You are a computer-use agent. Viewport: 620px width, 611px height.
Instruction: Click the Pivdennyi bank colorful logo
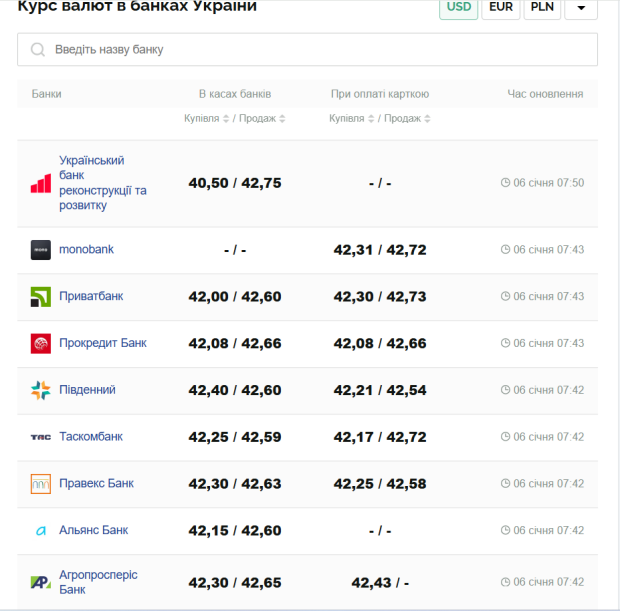(40, 390)
